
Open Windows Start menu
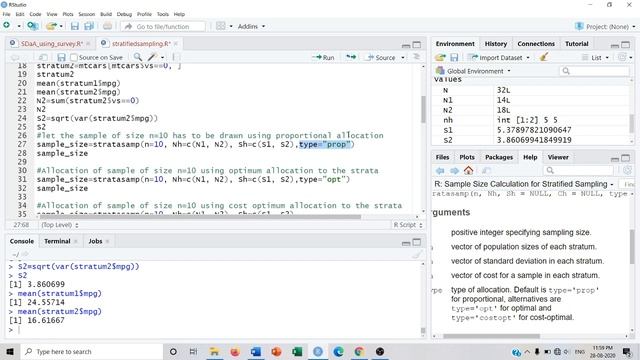click(x=10, y=351)
